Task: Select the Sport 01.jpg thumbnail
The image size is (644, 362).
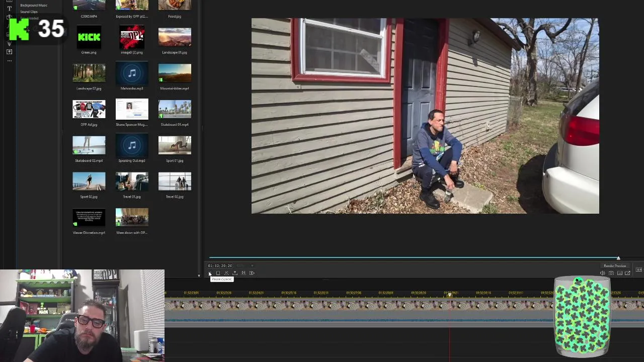Action: point(175,145)
